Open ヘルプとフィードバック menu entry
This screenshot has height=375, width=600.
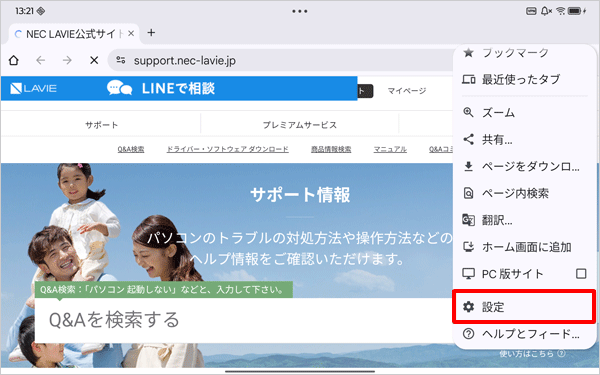click(524, 334)
